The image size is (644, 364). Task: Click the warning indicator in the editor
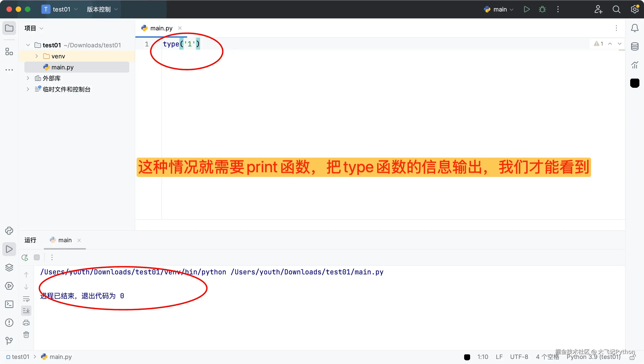tap(598, 43)
